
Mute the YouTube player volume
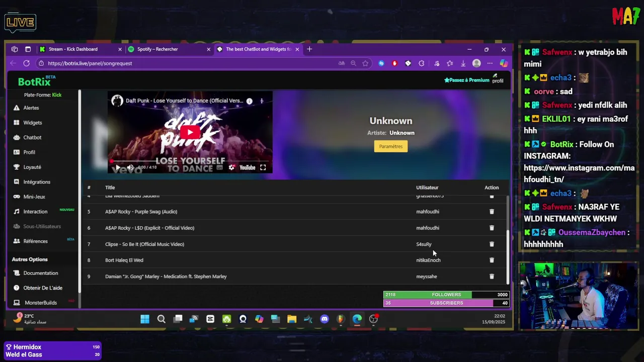pos(130,167)
